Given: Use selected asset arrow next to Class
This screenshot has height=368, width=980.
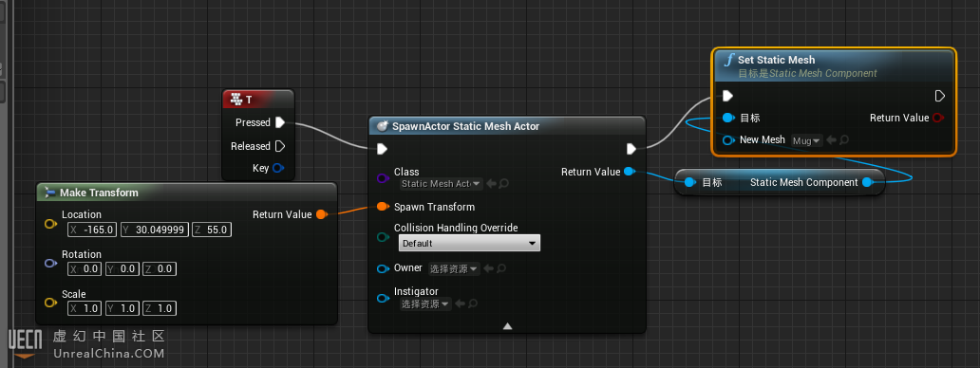Looking at the screenshot, I should point(492,183).
